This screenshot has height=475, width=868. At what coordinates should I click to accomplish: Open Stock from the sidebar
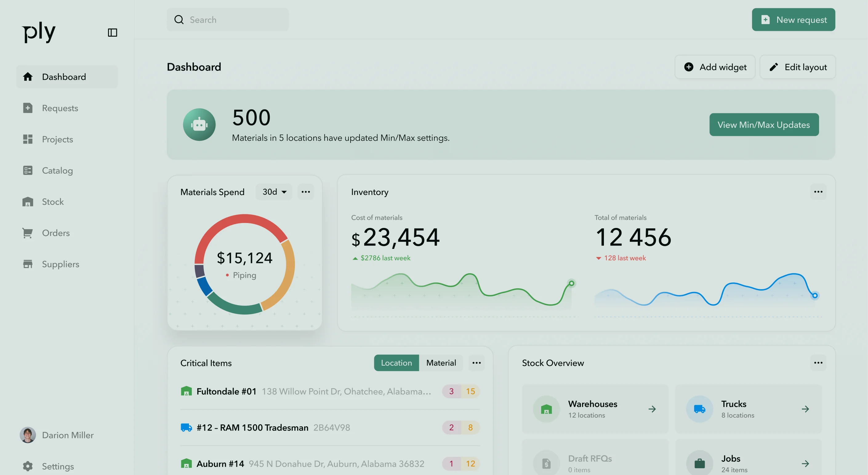[x=53, y=201]
